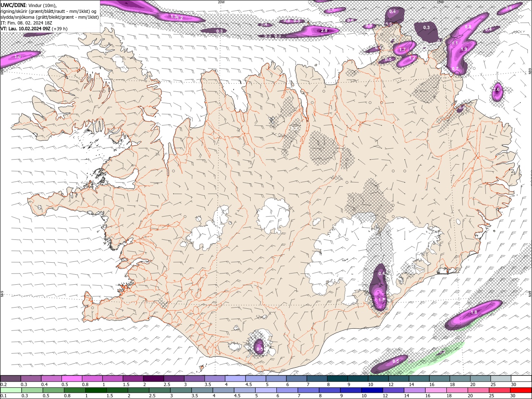Select the '1.0' value at the west edge
Image resolution: width=532 pixels, height=399 pixels.
point(17,57)
